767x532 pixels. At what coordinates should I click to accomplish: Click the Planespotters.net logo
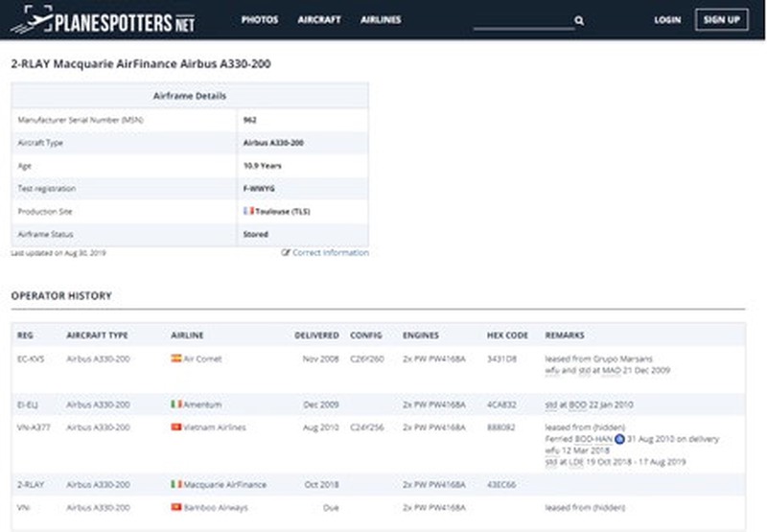pos(103,20)
